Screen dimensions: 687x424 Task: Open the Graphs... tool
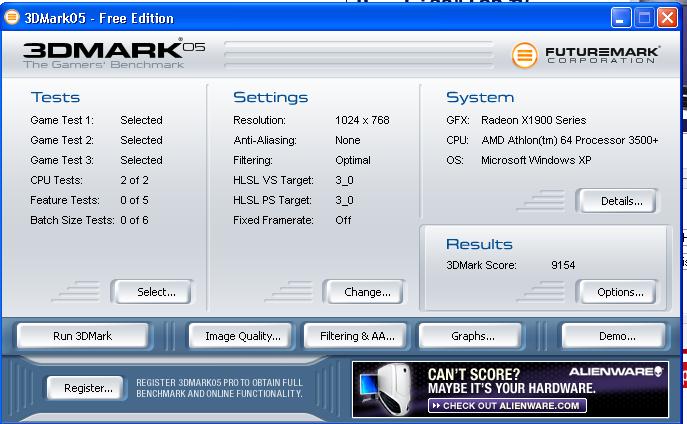pyautogui.click(x=471, y=336)
